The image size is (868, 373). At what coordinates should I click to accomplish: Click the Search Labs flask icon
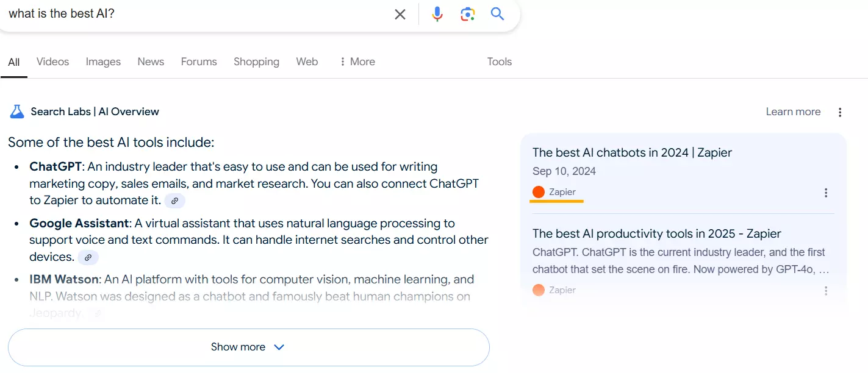point(17,112)
